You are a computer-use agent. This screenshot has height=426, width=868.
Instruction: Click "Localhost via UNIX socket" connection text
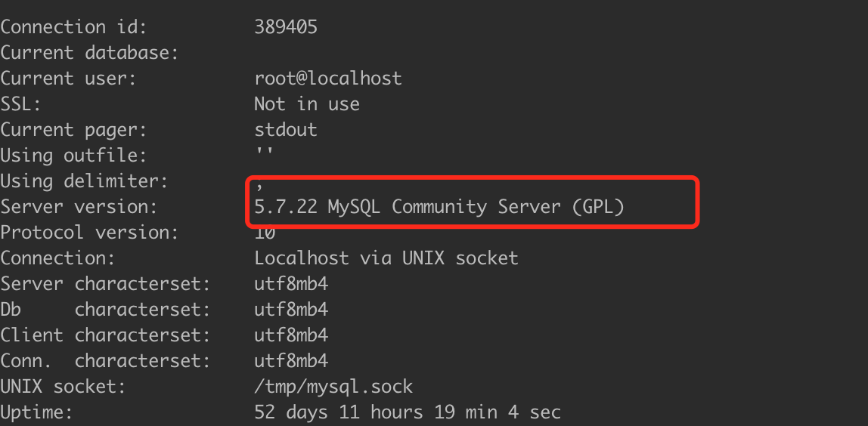point(386,258)
